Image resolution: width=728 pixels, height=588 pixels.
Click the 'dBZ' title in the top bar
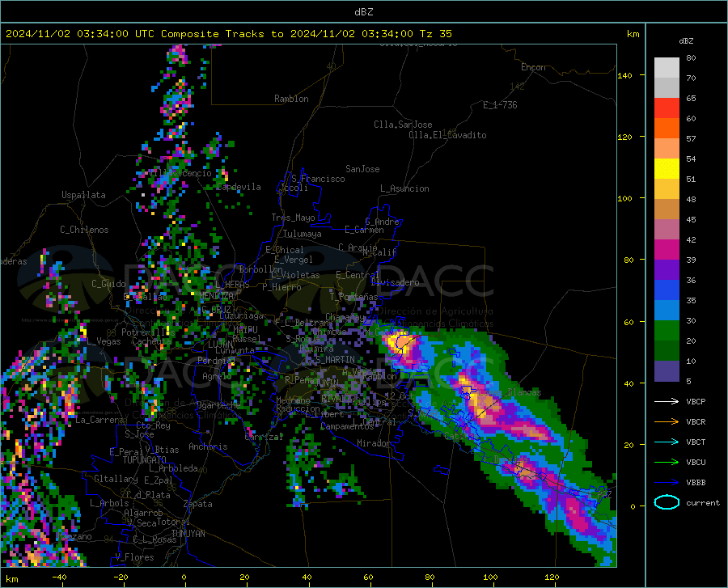(363, 12)
